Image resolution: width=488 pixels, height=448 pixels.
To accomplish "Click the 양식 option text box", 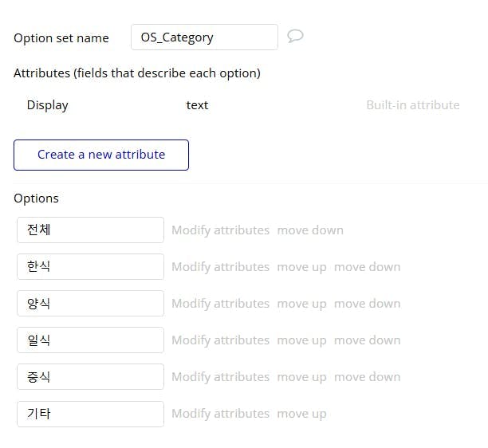I will click(x=90, y=304).
